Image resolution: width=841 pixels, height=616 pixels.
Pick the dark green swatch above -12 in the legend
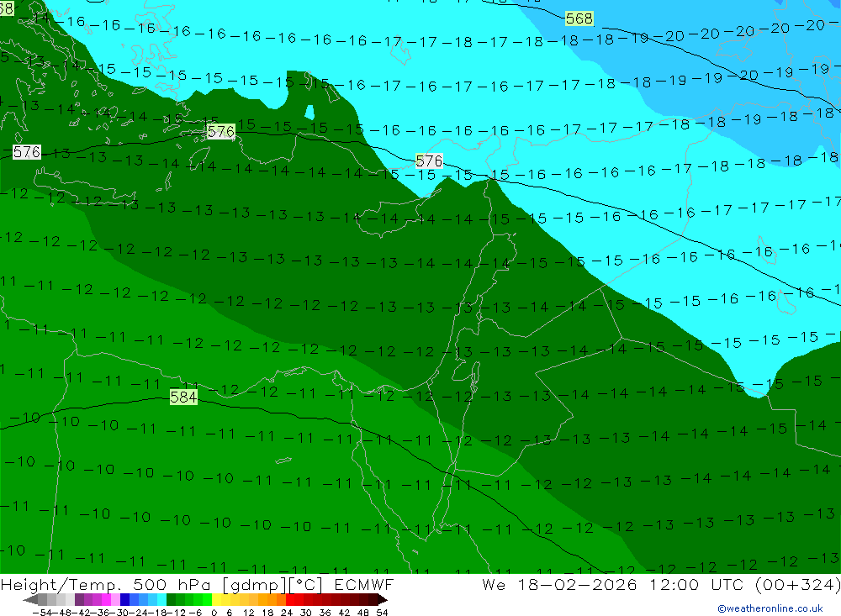[x=171, y=600]
